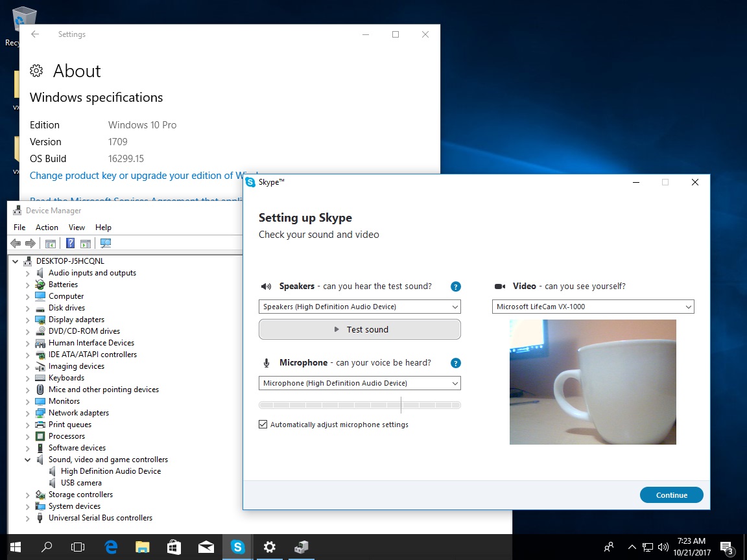Open the Speakers device dropdown
The image size is (747, 560).
[360, 307]
